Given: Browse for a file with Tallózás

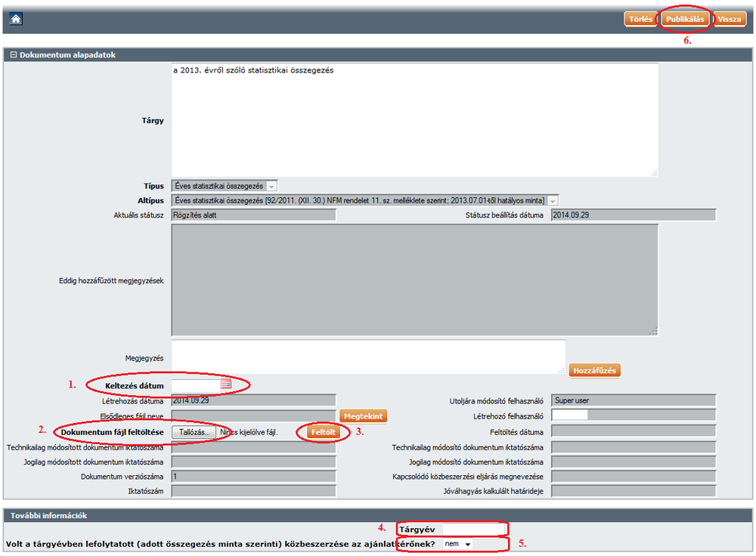Looking at the screenshot, I should pos(194,432).
